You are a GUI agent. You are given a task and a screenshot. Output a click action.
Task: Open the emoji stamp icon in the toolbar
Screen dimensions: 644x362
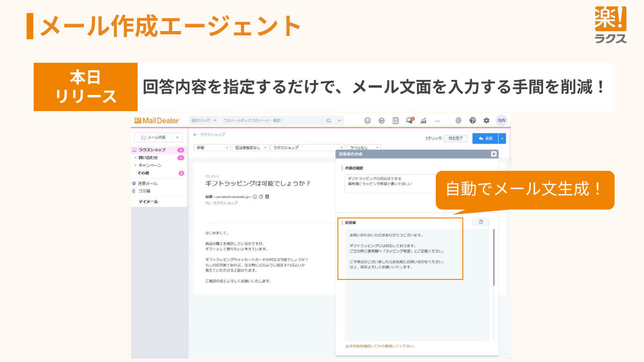(x=367, y=121)
